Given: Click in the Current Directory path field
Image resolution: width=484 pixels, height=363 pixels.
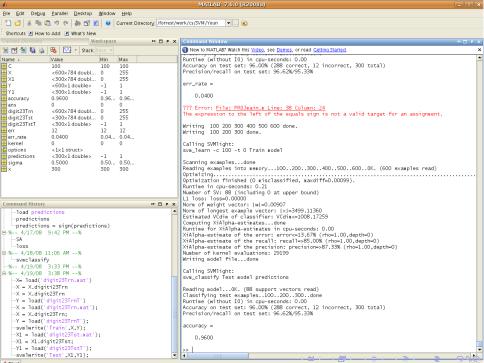Looking at the screenshot, I should [x=191, y=23].
